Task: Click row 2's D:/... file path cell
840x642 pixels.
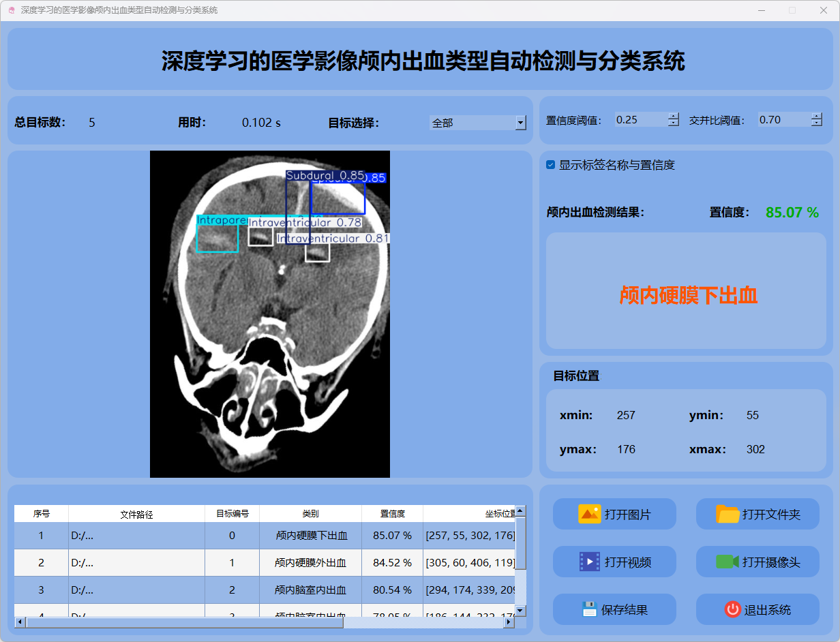Action: tap(136, 563)
